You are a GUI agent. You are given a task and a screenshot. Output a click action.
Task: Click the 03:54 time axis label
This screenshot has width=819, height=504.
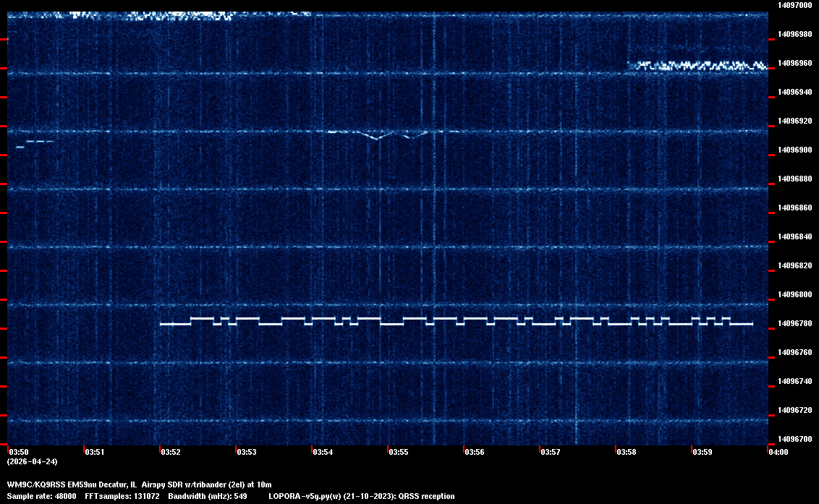click(x=323, y=452)
